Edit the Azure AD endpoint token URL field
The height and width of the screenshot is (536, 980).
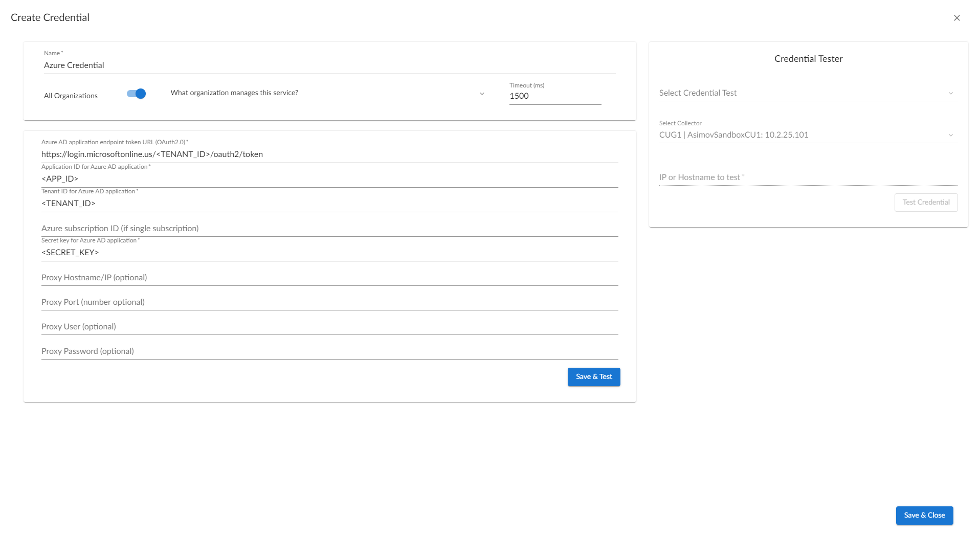(329, 154)
